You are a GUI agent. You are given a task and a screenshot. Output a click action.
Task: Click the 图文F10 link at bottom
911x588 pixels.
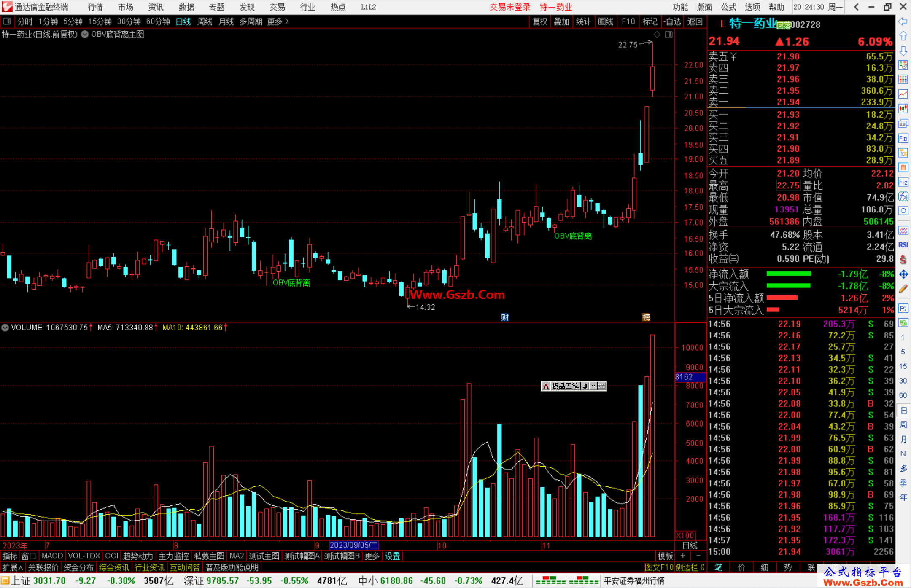pyautogui.click(x=659, y=567)
